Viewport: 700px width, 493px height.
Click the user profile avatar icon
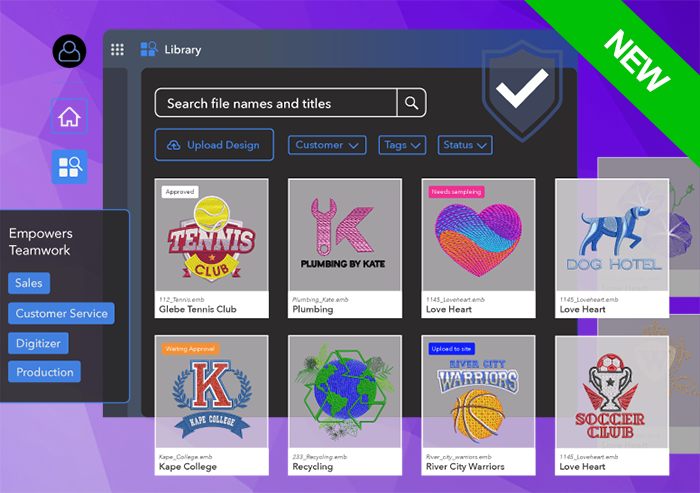pyautogui.click(x=69, y=51)
